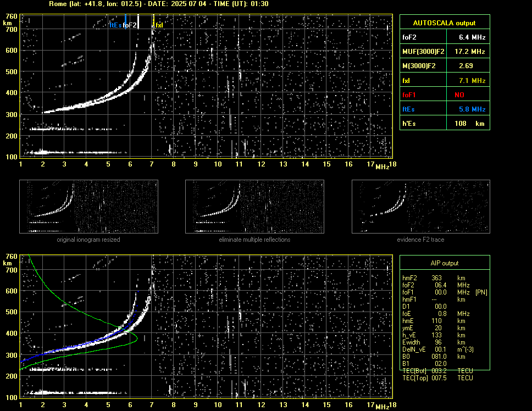Click the foF2 6.4 MHz value
This screenshot has height=411, width=532.
coord(472,37)
